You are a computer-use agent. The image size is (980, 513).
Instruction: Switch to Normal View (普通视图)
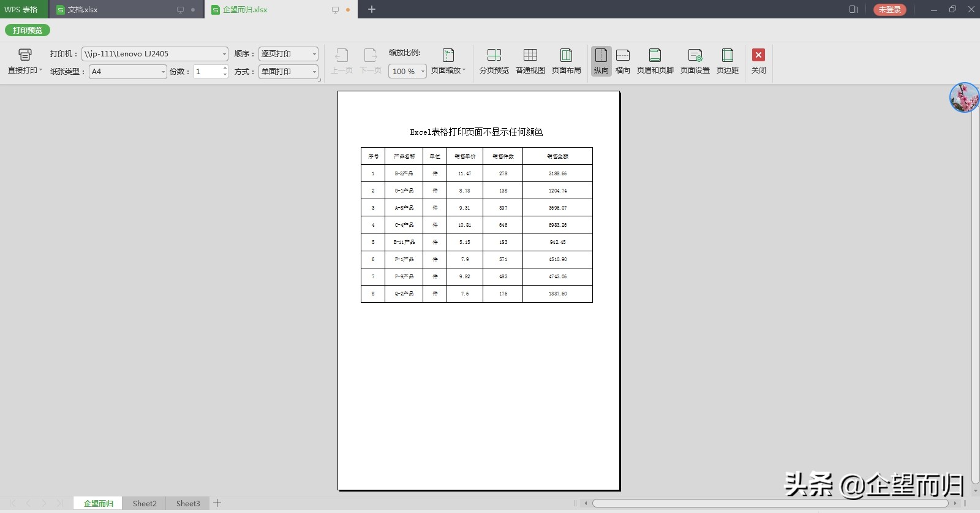[530, 61]
